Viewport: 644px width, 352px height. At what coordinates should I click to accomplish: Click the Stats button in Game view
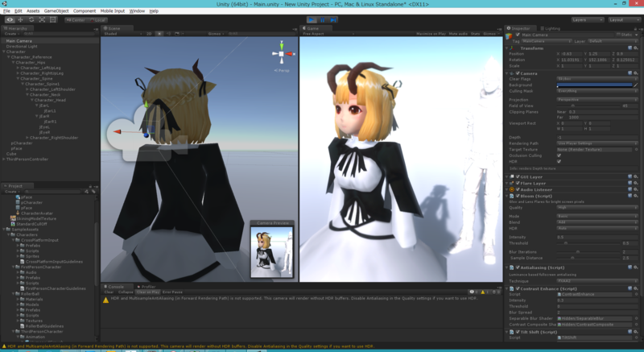point(475,34)
